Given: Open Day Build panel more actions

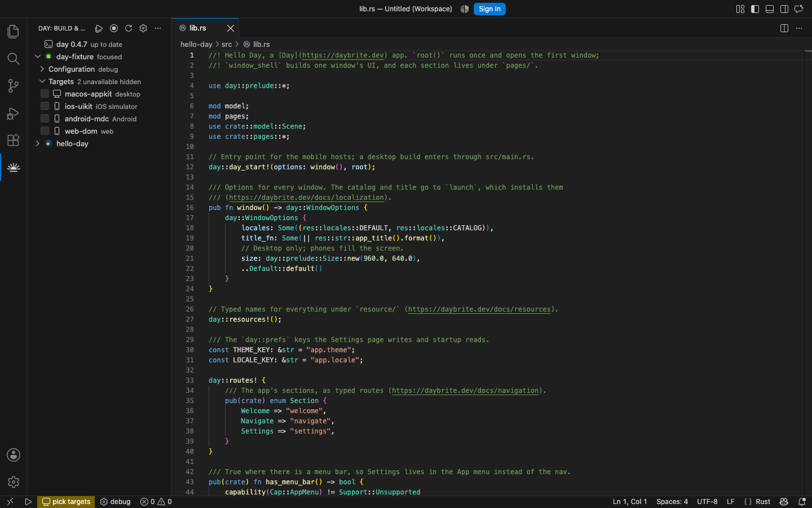Looking at the screenshot, I should [x=158, y=28].
